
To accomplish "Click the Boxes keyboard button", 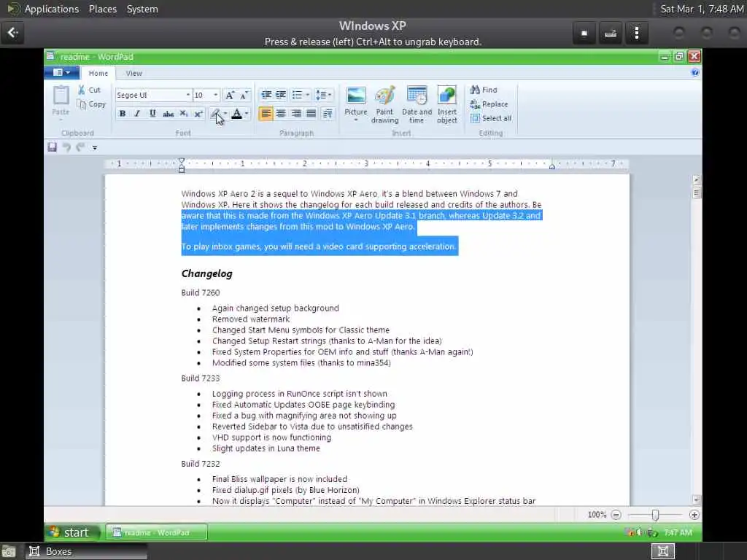I will 611,33.
